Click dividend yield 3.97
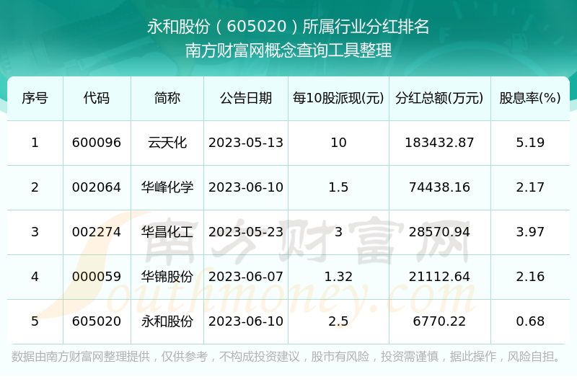The height and width of the screenshot is (392, 577). pos(530,232)
